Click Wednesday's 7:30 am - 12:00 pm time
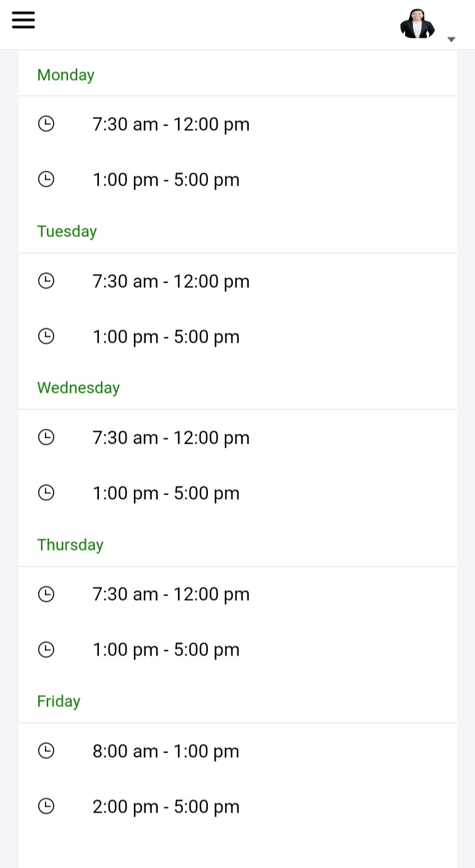The width and height of the screenshot is (475, 868). [x=171, y=438]
